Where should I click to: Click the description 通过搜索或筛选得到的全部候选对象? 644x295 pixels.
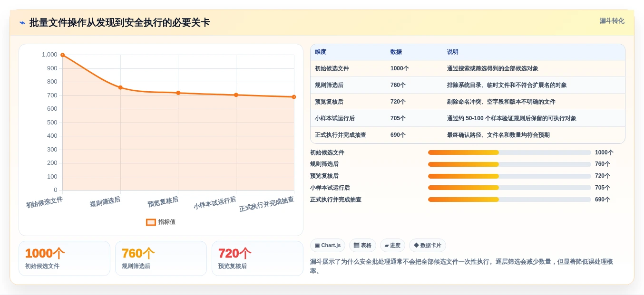tap(493, 68)
